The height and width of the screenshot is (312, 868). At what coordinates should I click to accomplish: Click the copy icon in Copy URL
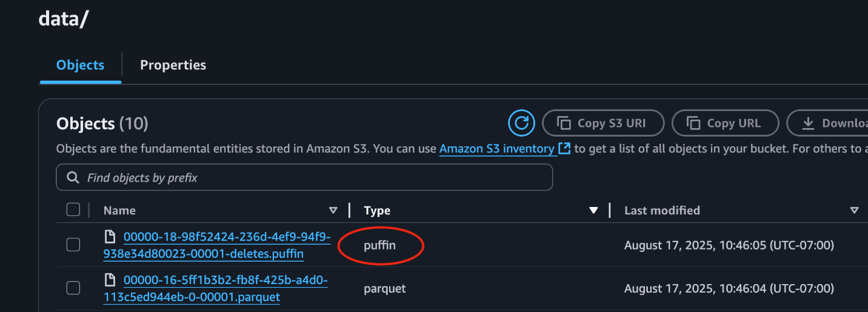coord(693,123)
